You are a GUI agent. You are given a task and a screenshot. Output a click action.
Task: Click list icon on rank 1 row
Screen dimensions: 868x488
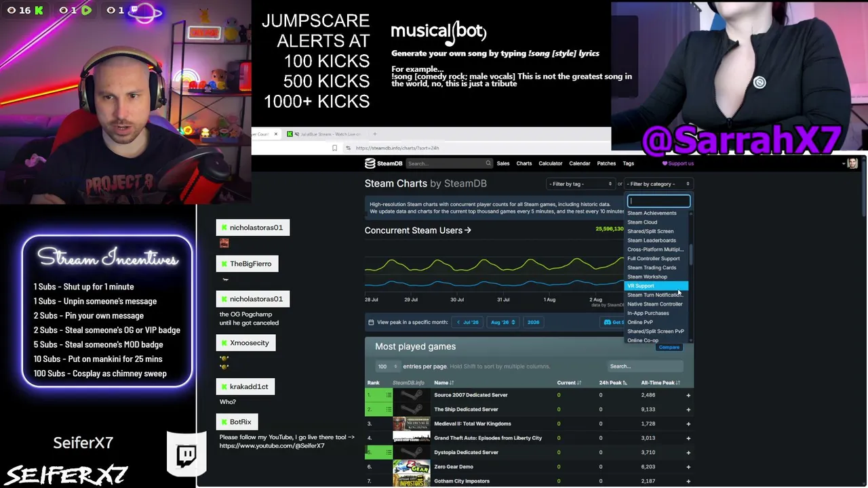(x=389, y=395)
